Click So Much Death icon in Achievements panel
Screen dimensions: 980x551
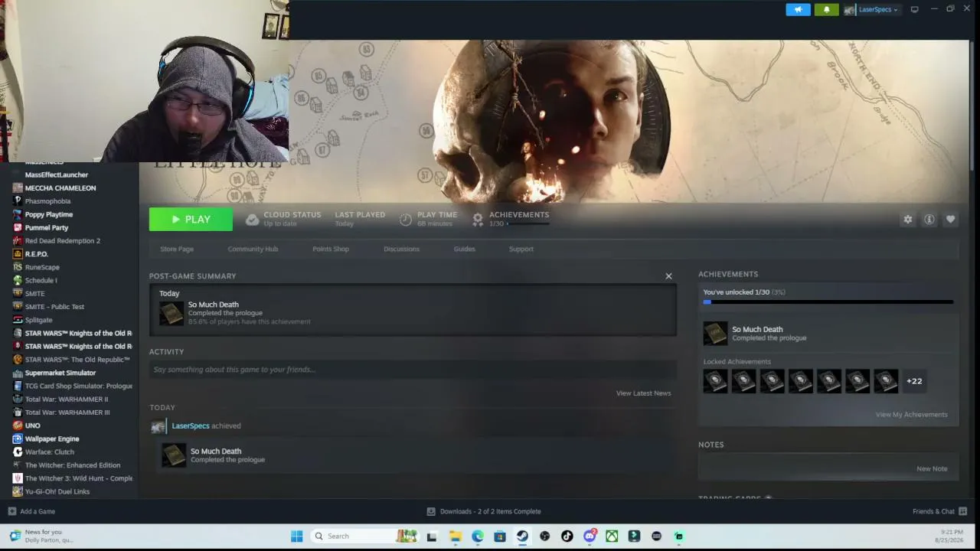(x=715, y=333)
